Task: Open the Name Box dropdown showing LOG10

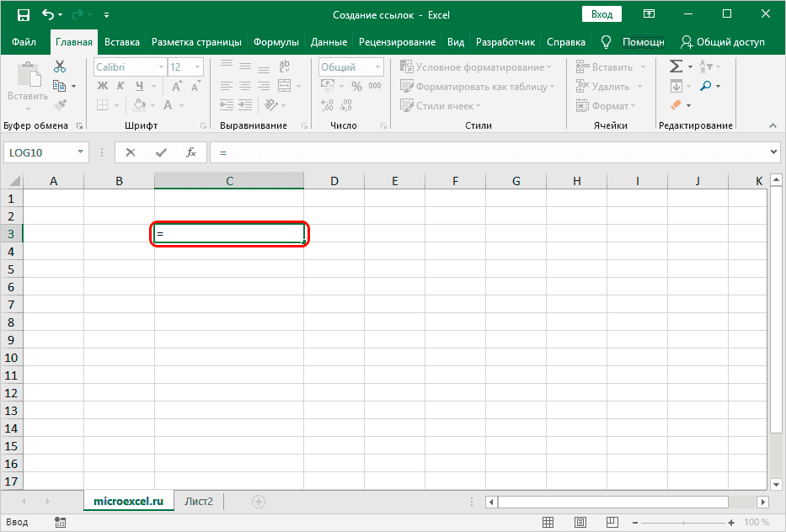Action: (81, 152)
